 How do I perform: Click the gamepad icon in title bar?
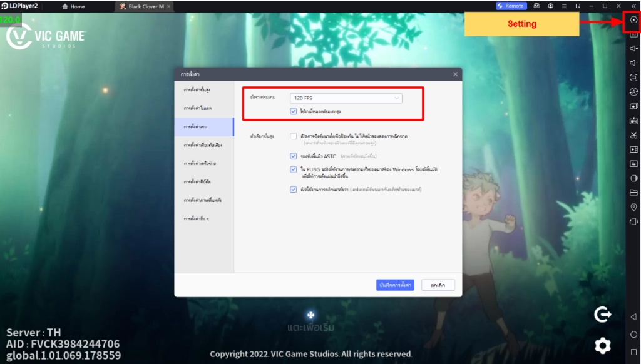click(x=536, y=6)
